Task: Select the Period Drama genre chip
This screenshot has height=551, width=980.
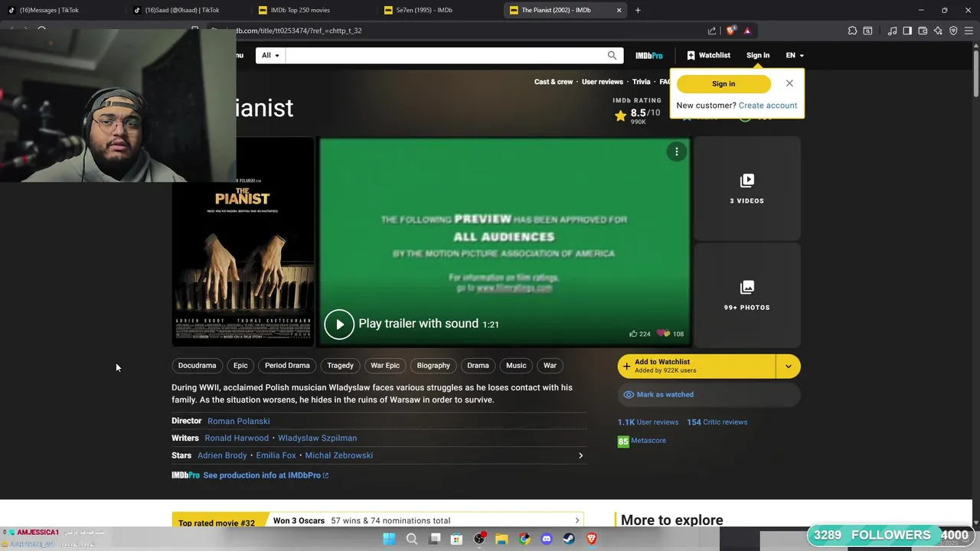Action: coord(287,365)
